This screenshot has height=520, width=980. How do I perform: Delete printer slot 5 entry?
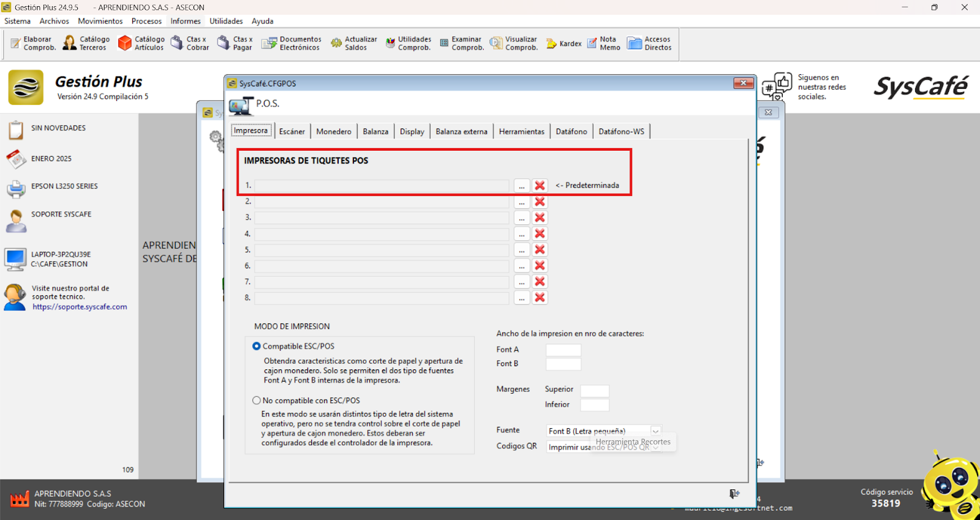540,250
